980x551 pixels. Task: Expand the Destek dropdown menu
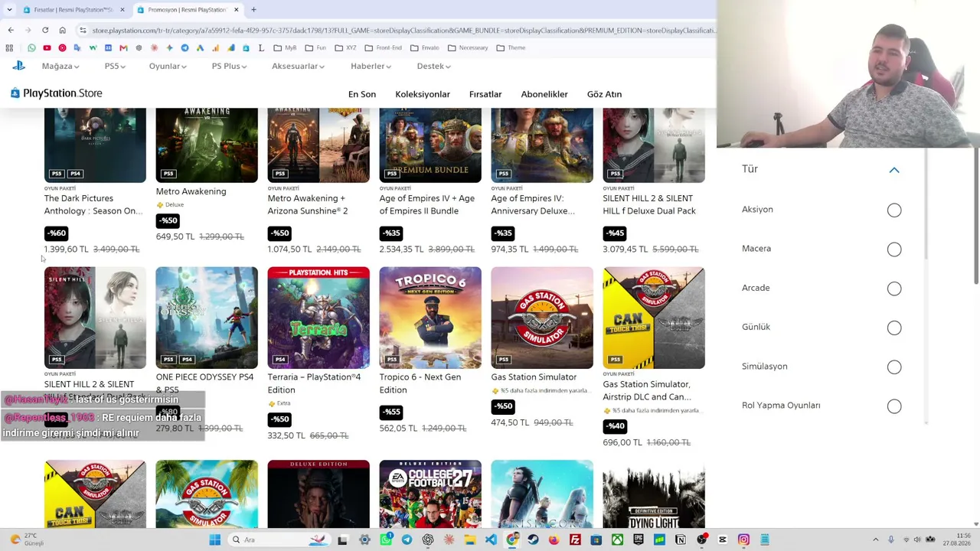click(433, 66)
